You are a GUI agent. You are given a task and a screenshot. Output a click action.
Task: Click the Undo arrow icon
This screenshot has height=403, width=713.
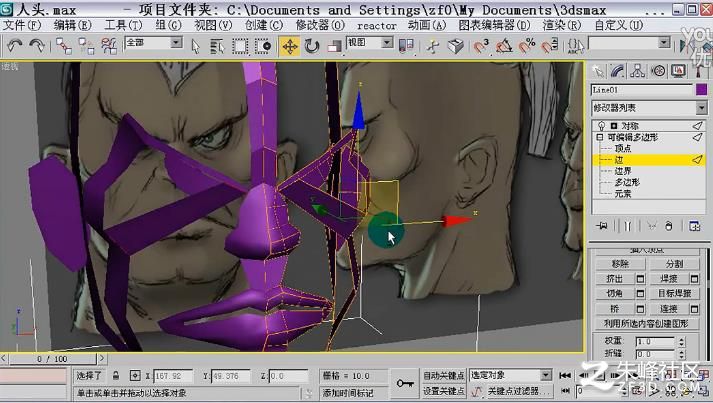click(15, 45)
